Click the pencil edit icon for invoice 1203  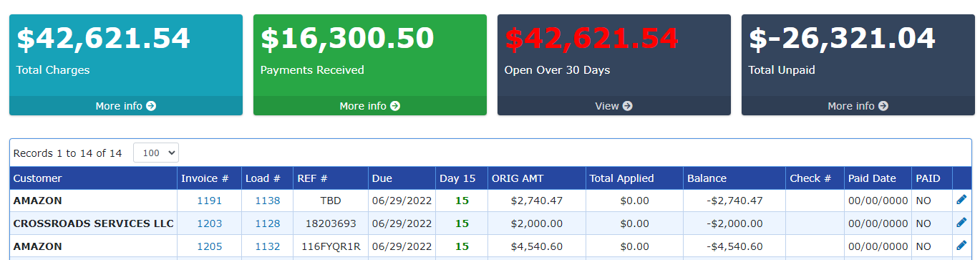pyautogui.click(x=961, y=223)
